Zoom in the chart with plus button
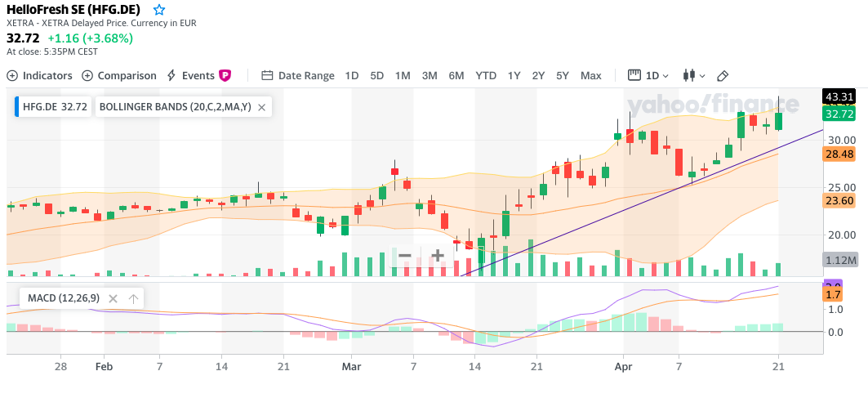 coord(438,256)
